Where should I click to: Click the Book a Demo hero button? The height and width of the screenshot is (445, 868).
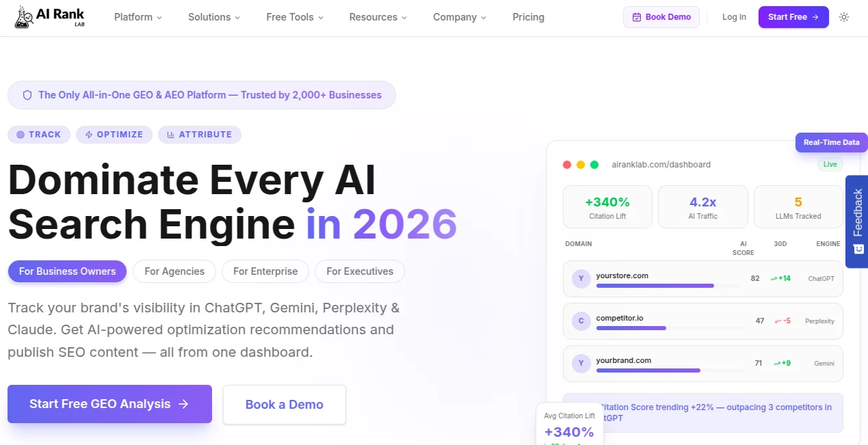285,405
